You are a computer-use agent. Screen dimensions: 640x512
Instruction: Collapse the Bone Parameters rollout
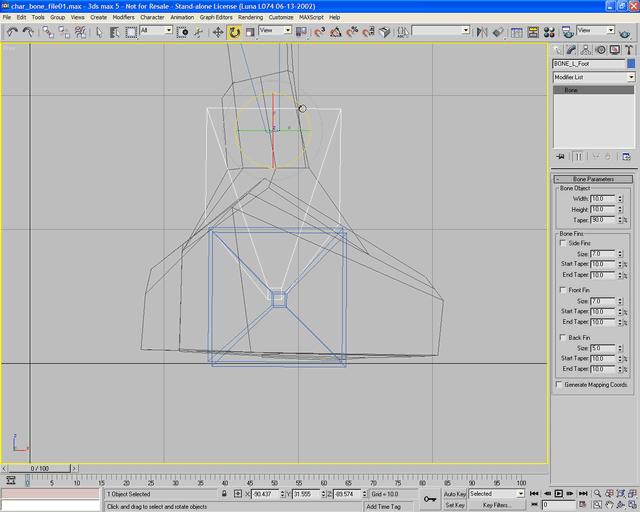[594, 179]
